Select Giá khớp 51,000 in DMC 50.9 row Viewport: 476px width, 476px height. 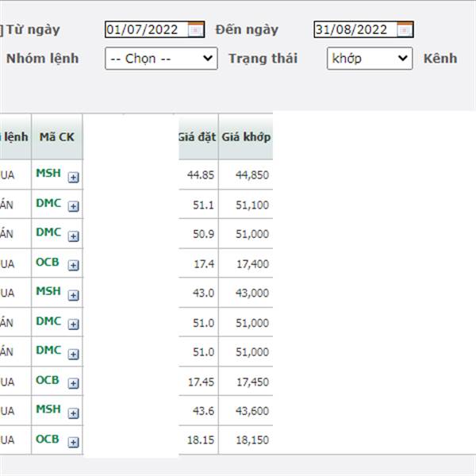coord(252,234)
